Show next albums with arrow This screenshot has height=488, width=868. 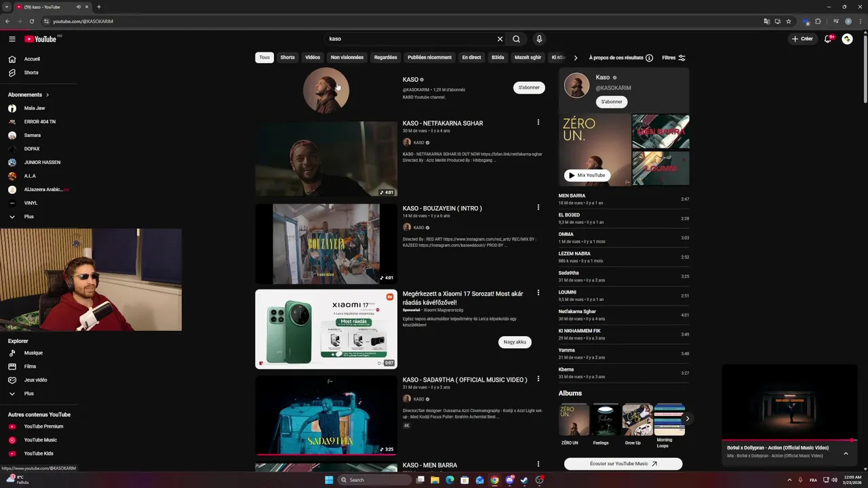pos(687,418)
